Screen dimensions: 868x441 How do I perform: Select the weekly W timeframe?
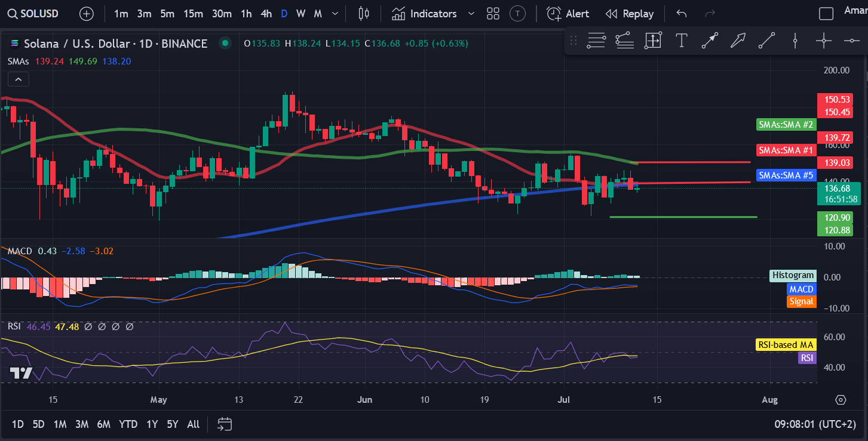300,13
